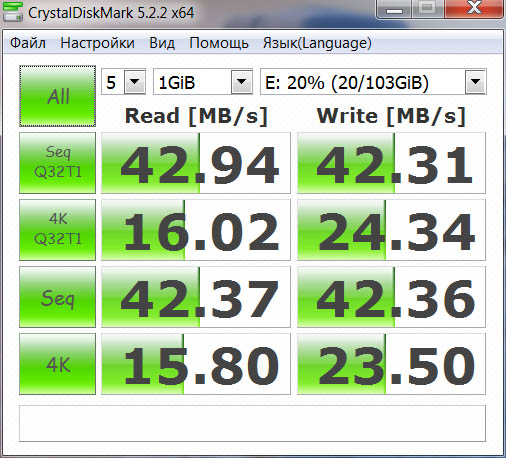Start the 4K Q32T1 test
The image size is (506, 458).
click(x=58, y=230)
